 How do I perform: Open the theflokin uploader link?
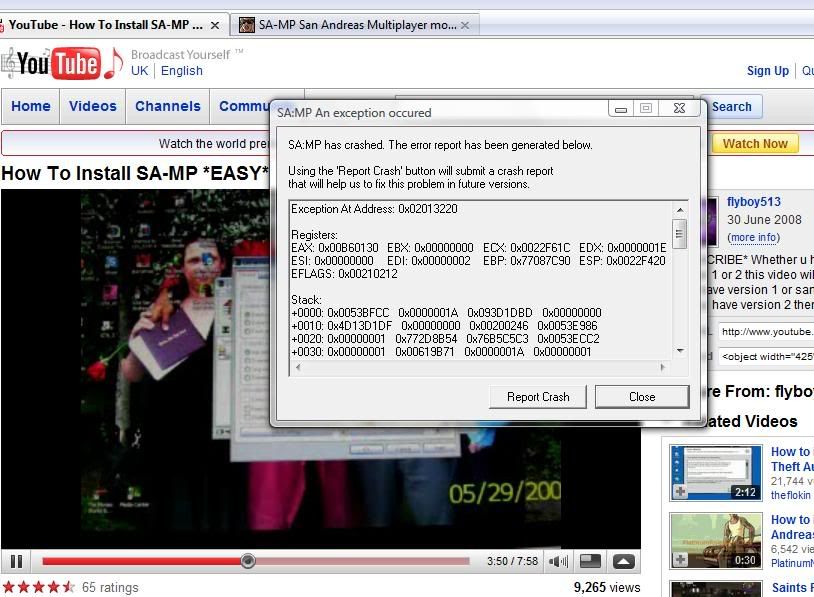click(x=790, y=495)
